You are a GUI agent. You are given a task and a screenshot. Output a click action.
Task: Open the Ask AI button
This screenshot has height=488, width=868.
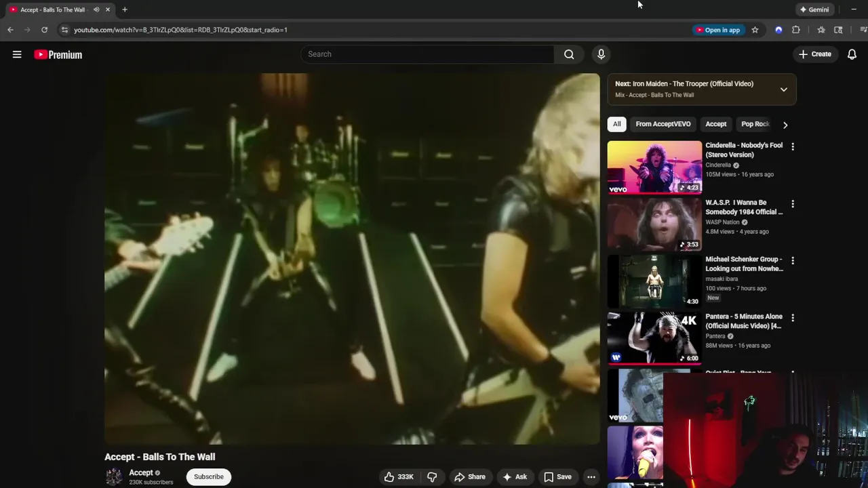[514, 476]
